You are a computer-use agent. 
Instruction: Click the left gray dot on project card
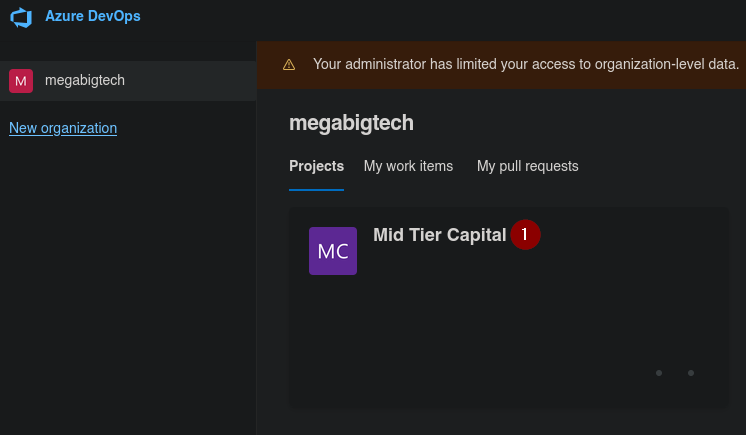(x=659, y=373)
